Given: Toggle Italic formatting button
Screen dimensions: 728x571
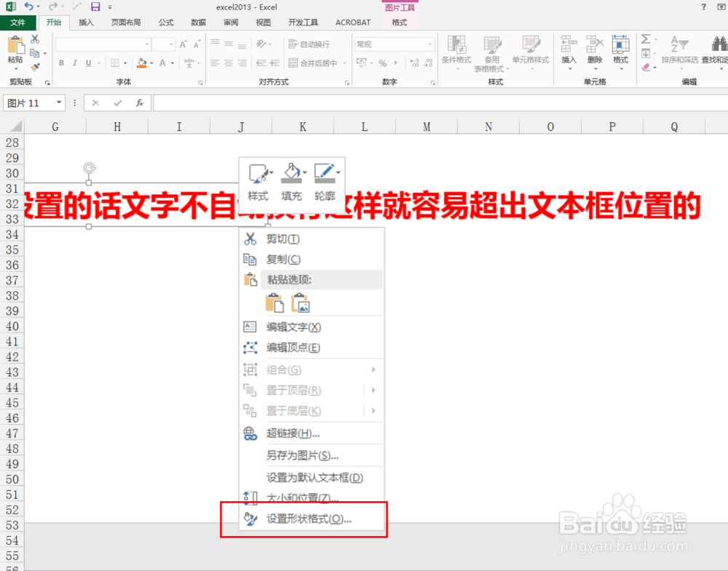Looking at the screenshot, I should 75,63.
